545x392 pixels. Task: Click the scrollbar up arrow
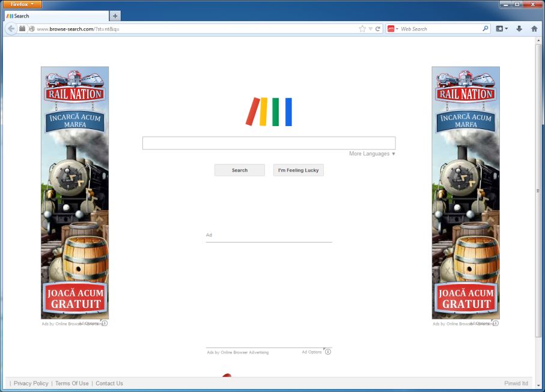(x=538, y=40)
